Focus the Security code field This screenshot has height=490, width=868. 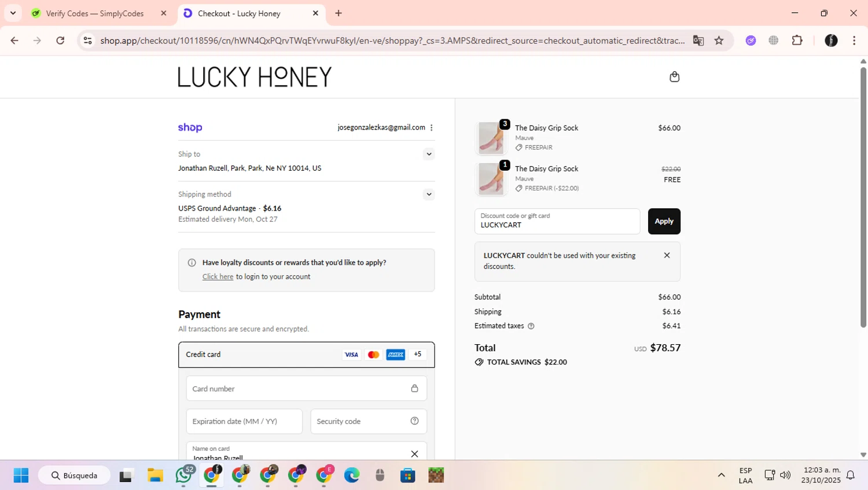click(x=369, y=421)
